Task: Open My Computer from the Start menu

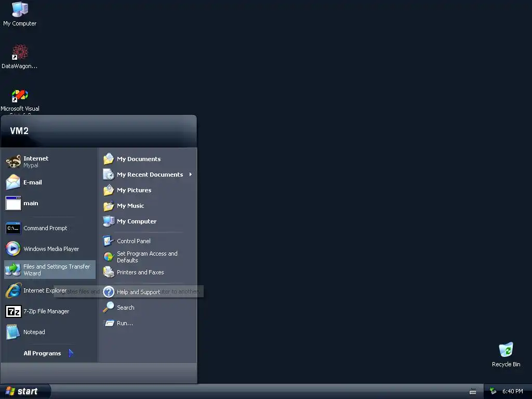Action: click(x=148, y=221)
